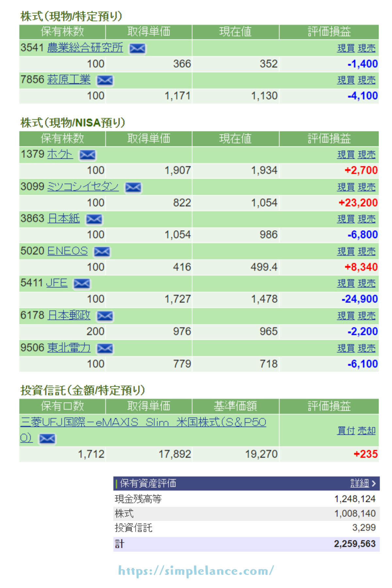Click 売却 for the investment trust
The width and height of the screenshot is (392, 588).
[367, 431]
